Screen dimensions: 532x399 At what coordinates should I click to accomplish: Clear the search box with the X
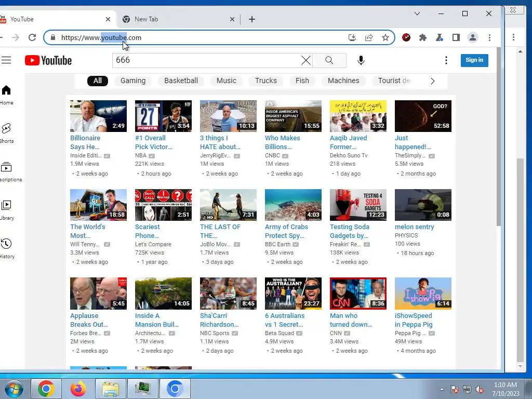(x=305, y=60)
